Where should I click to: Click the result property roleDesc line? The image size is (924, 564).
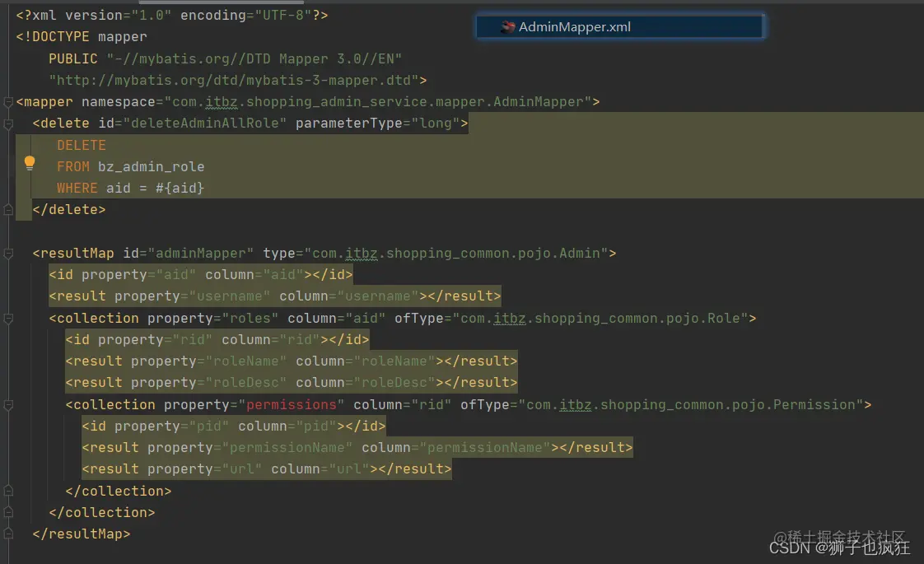(x=291, y=383)
